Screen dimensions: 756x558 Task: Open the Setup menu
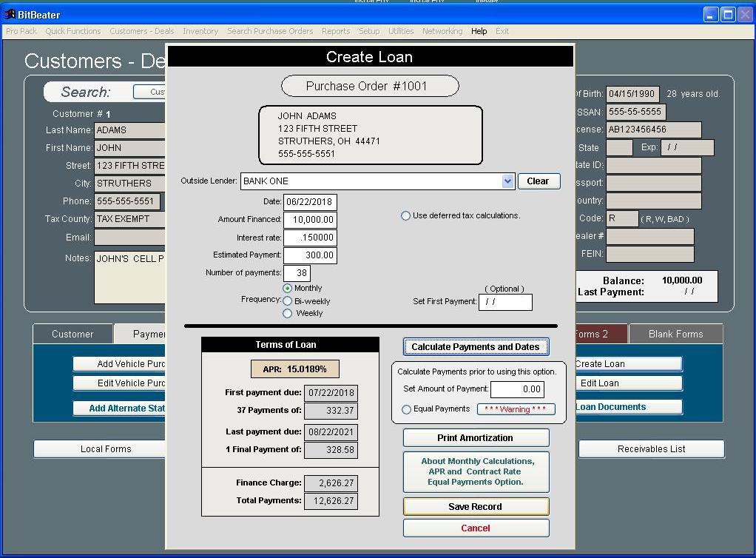pos(371,31)
